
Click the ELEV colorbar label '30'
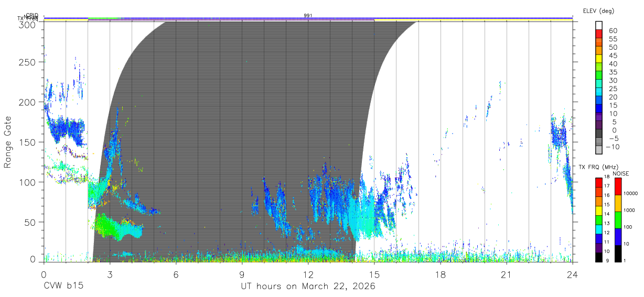point(613,80)
